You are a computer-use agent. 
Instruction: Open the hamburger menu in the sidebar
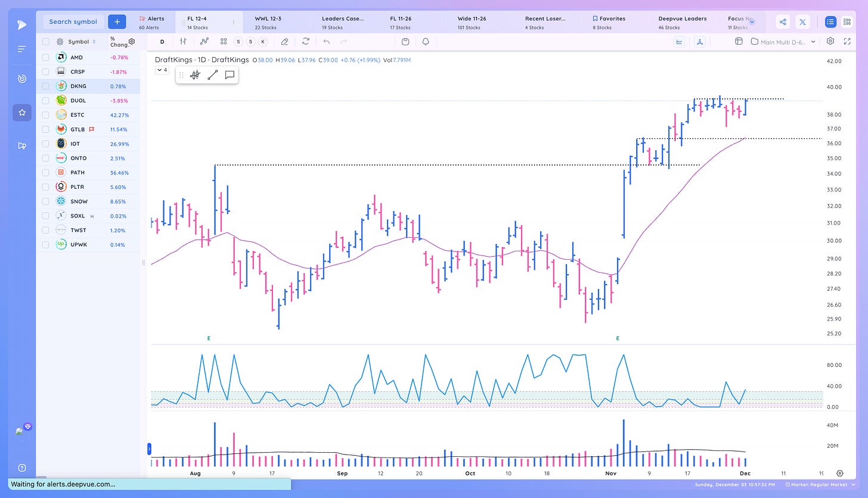point(21,49)
